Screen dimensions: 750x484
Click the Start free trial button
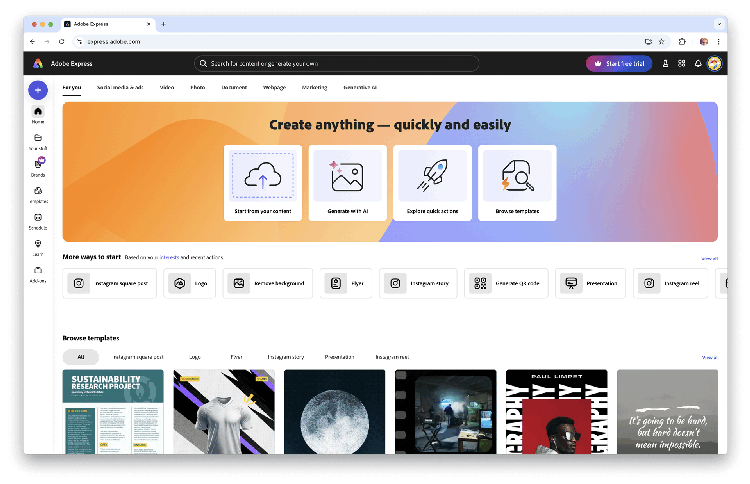[619, 63]
